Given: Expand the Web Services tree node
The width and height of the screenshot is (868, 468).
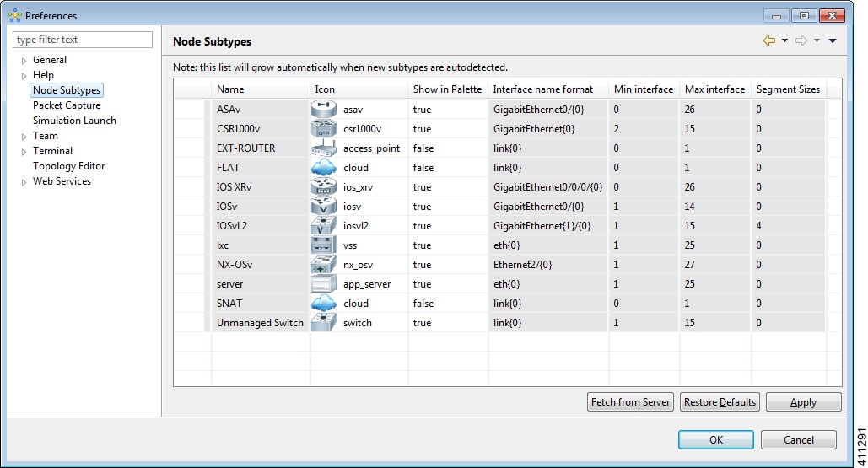Looking at the screenshot, I should [24, 181].
